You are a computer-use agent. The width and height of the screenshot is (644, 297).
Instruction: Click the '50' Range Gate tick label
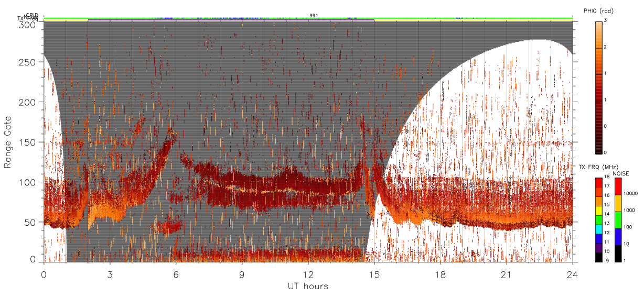[x=30, y=222]
